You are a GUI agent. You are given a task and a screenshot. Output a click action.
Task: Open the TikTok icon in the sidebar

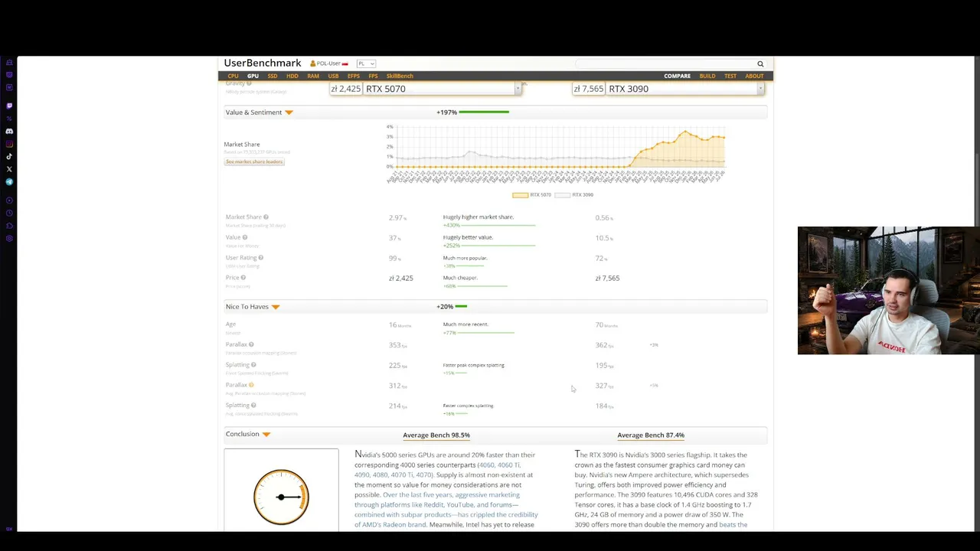[x=9, y=156]
